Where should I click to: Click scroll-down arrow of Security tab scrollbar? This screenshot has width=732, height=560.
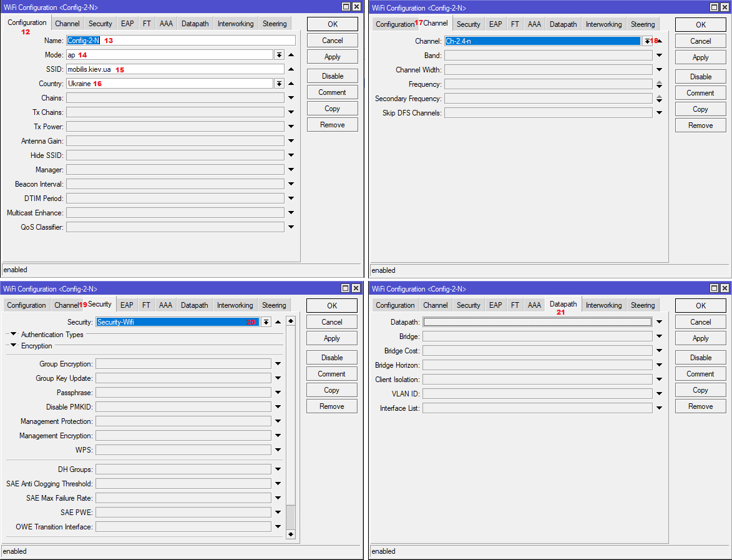(290, 534)
